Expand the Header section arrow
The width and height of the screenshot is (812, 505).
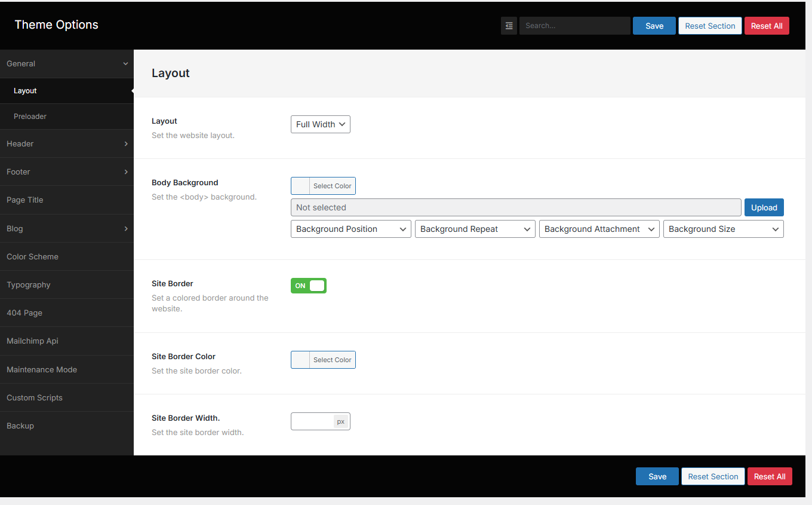[126, 143]
